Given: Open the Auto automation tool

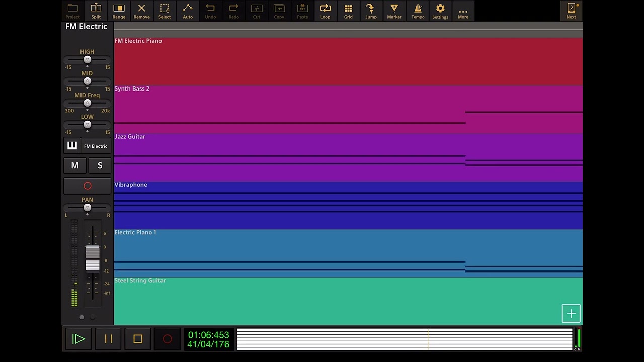Looking at the screenshot, I should 187,11.
